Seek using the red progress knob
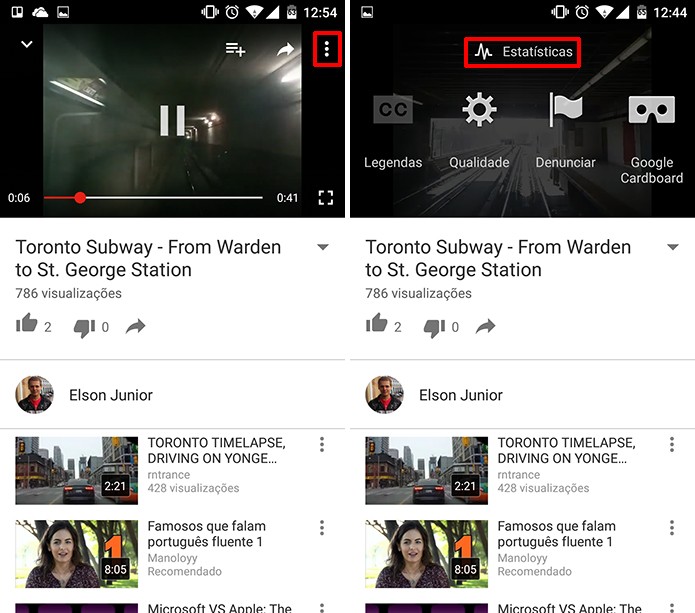This screenshot has height=613, width=695. [80, 198]
